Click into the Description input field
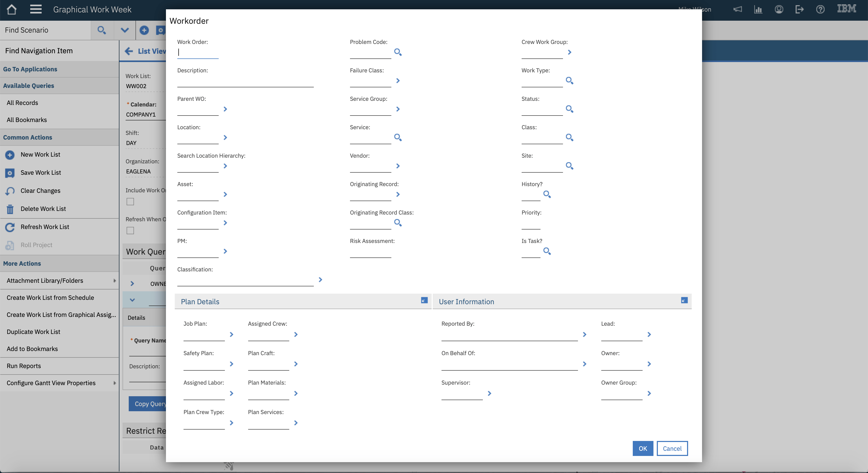 click(x=245, y=82)
